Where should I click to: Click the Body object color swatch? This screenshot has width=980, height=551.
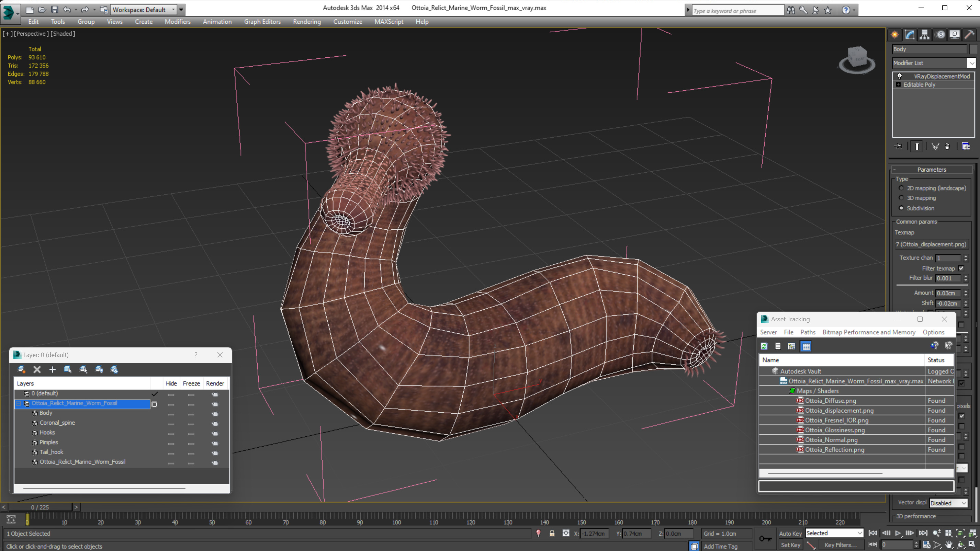(973, 49)
